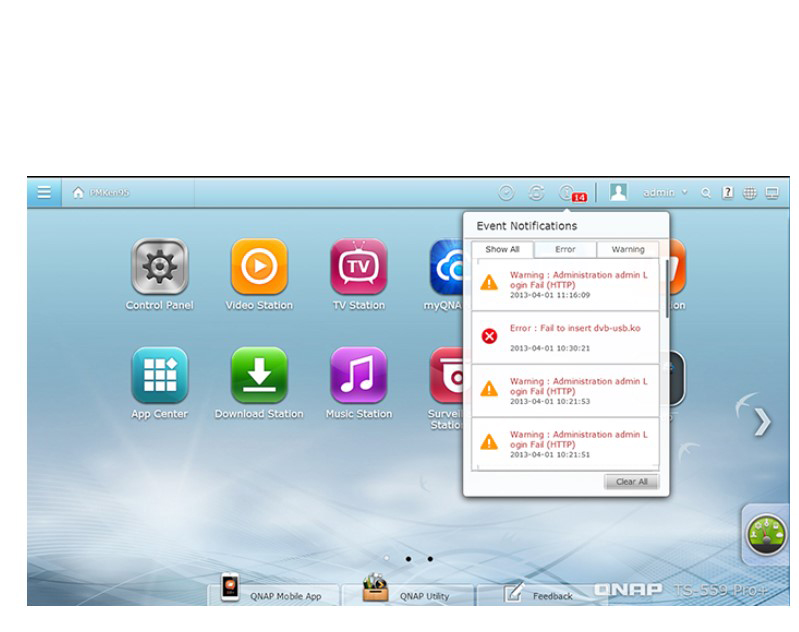799x632 pixels.
Task: Click the home icon next to PMKen95
Action: pos(78,193)
